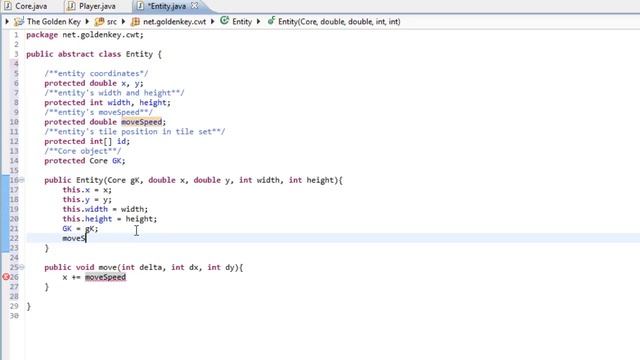Click the src source folder icon
This screenshot has width=640, height=360.
tap(99, 22)
